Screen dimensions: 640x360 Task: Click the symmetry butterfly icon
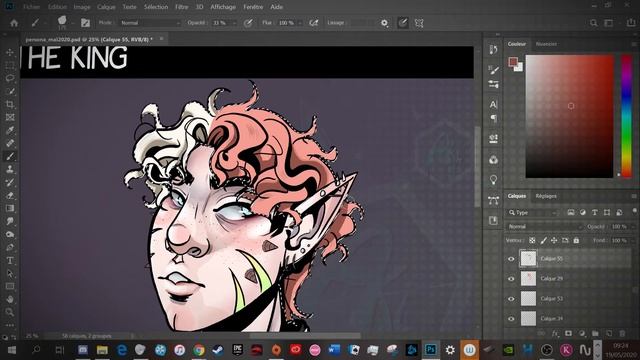point(419,23)
